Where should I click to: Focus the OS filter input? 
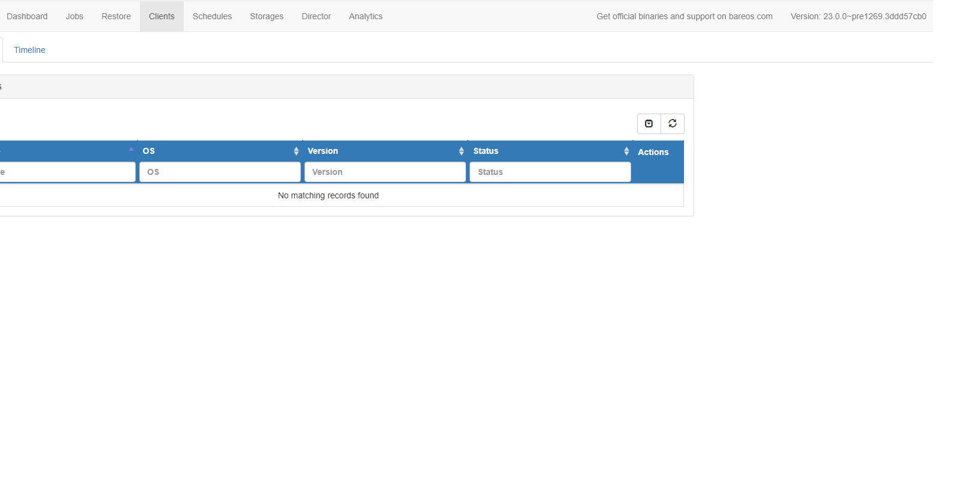(220, 172)
